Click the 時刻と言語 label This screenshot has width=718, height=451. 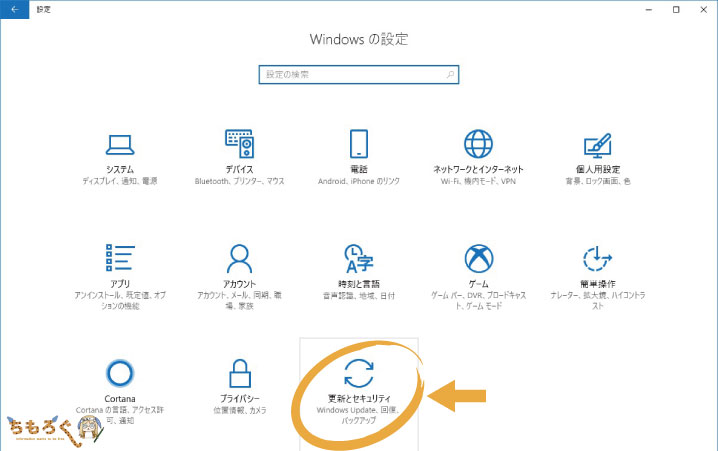(359, 284)
